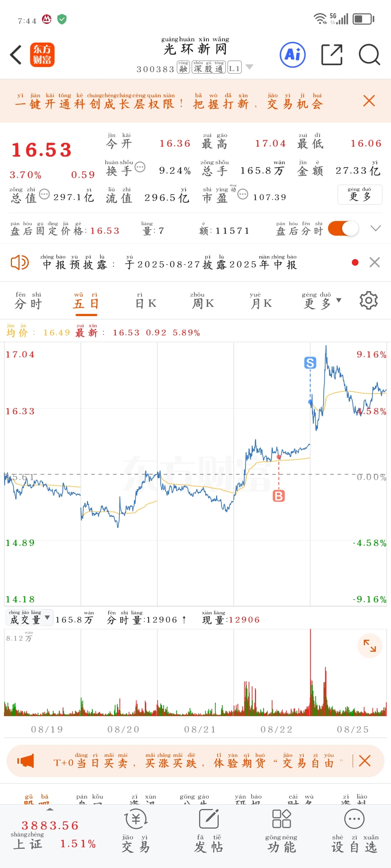Expand the after-hours chevron arrow

(x=376, y=228)
